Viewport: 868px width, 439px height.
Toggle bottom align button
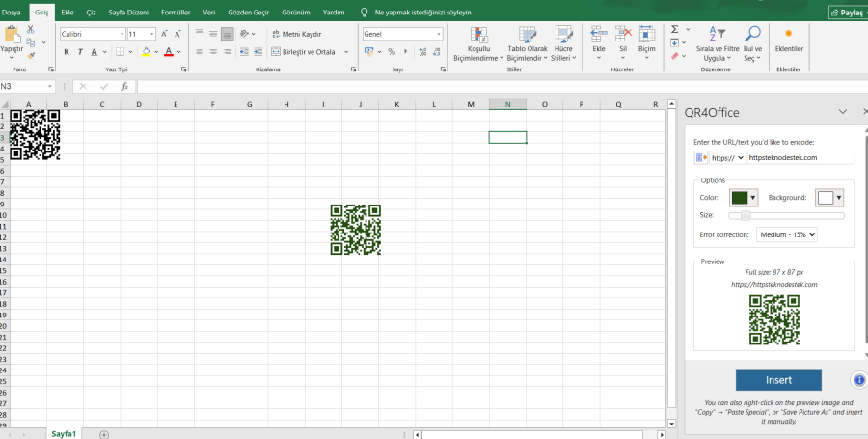(x=227, y=34)
